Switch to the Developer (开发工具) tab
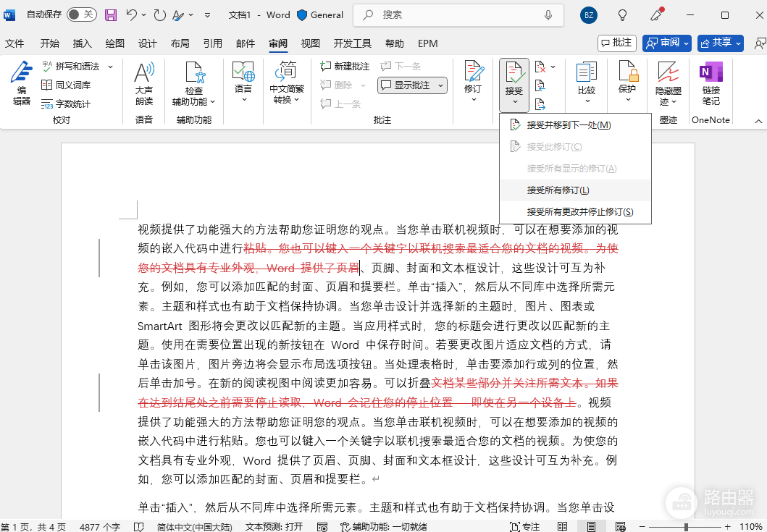The height and width of the screenshot is (532, 767). coord(352,43)
